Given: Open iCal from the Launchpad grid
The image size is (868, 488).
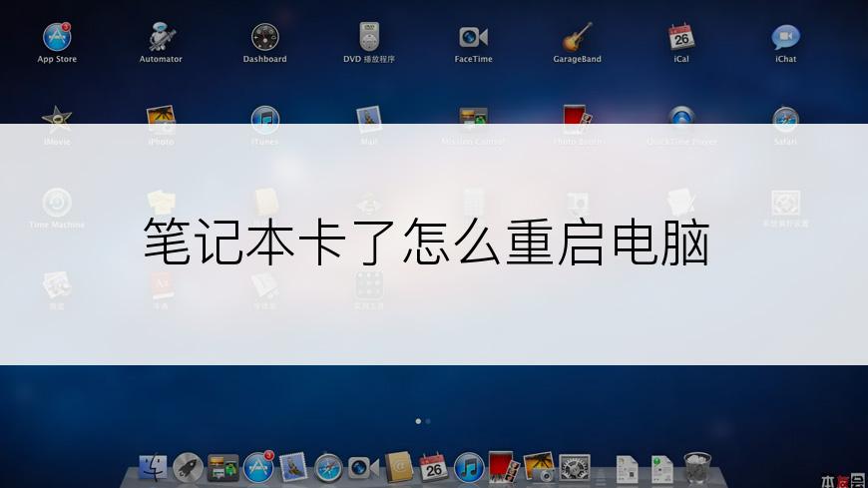Looking at the screenshot, I should coord(681,38).
